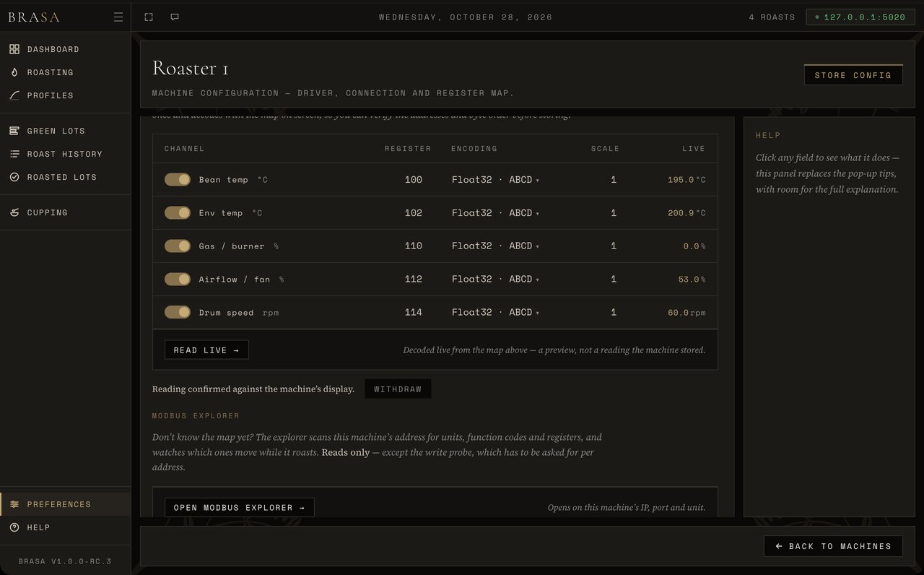
Task: Select Cupping in the sidebar
Action: click(x=65, y=212)
